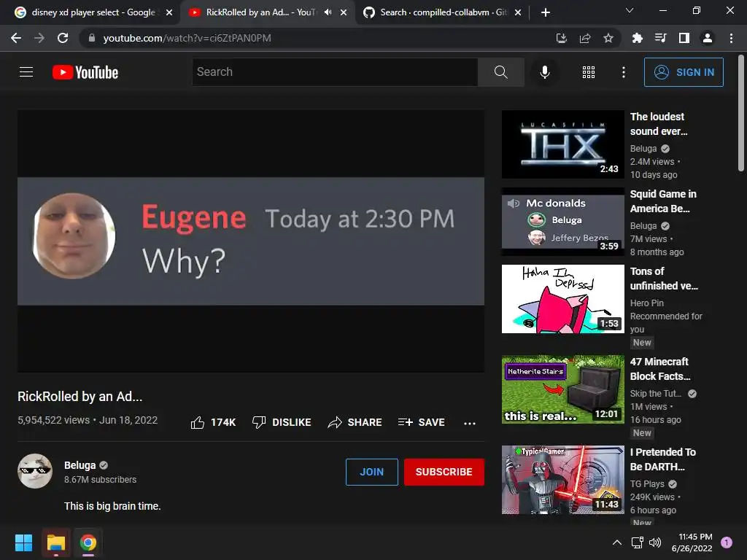Screen dimensions: 747x560
Task: Click the address bar URL
Action: pyautogui.click(x=187, y=38)
